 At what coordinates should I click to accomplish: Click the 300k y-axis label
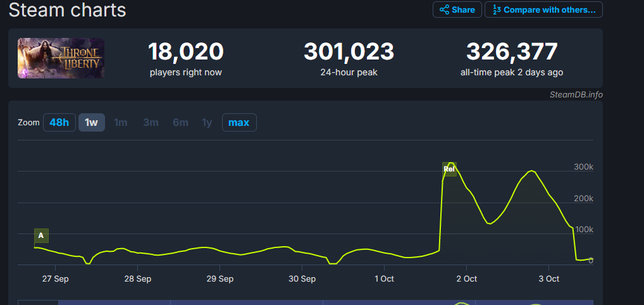583,167
